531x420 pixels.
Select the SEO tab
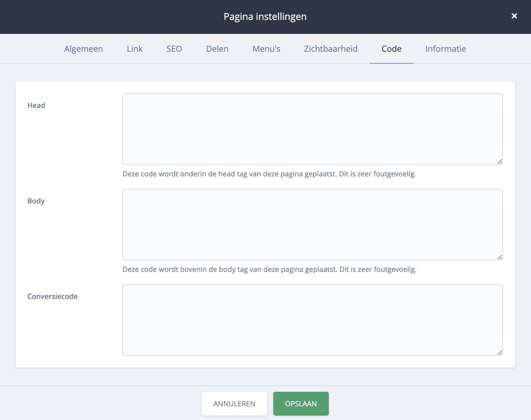(174, 49)
